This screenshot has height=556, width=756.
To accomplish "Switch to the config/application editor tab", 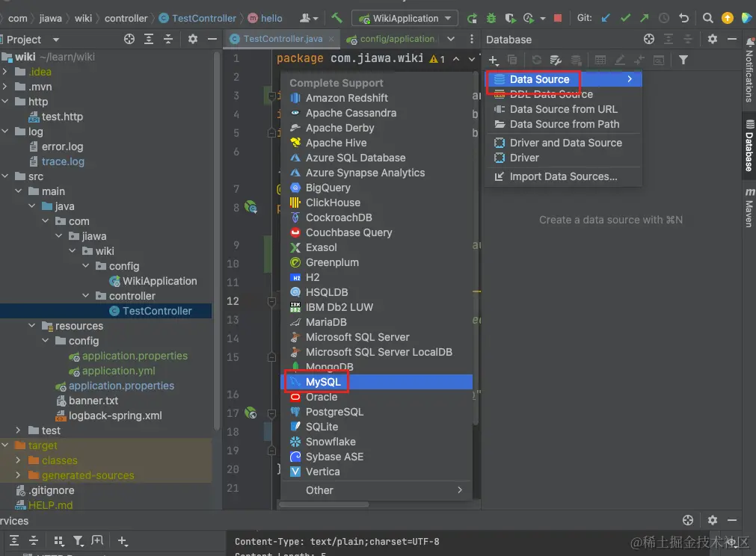I will (392, 39).
